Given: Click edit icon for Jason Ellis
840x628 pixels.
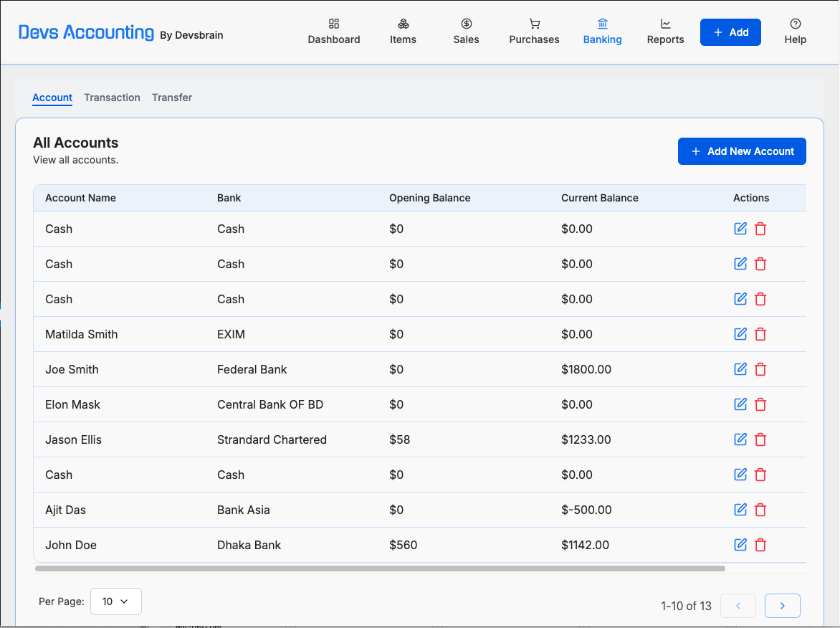Looking at the screenshot, I should 740,439.
